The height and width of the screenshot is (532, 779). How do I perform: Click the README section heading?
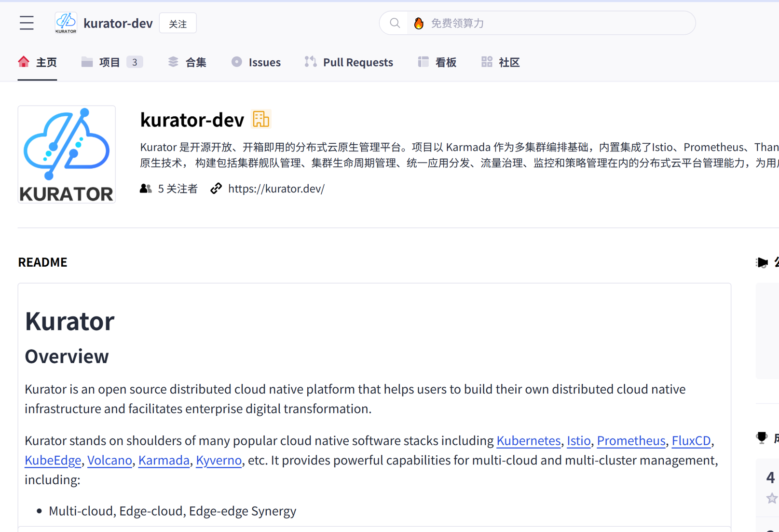coord(42,262)
